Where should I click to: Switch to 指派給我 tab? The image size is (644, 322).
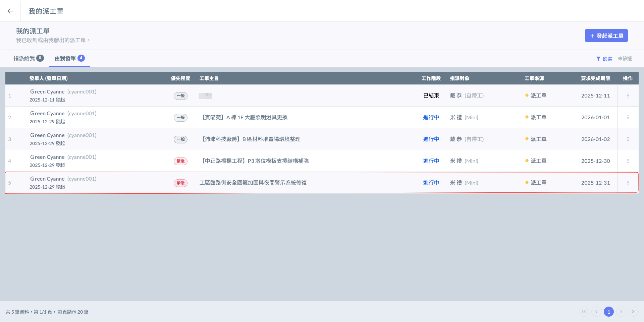pyautogui.click(x=28, y=58)
